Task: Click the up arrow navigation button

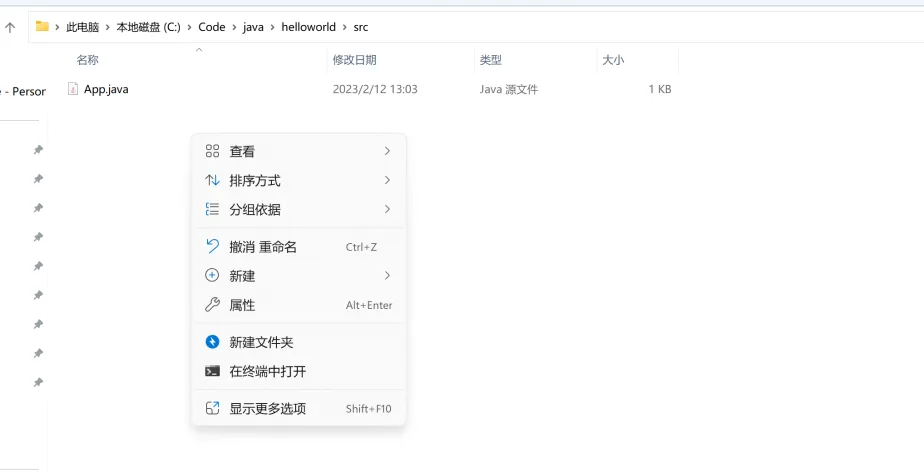Action: point(10,27)
